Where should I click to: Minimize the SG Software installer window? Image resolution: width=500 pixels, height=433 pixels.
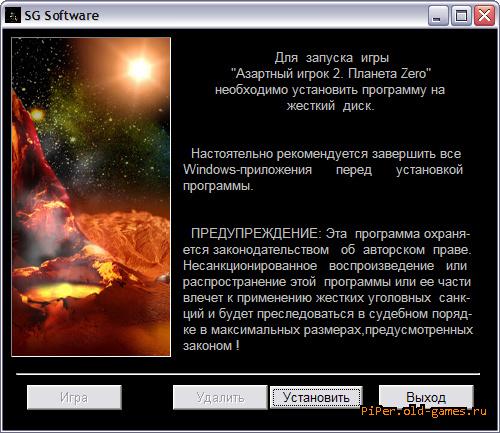(x=437, y=16)
